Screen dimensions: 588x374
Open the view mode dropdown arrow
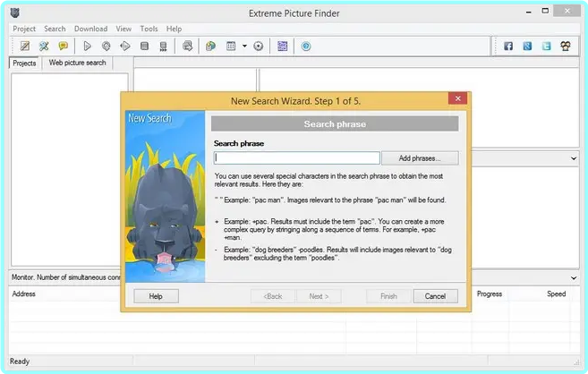click(244, 47)
